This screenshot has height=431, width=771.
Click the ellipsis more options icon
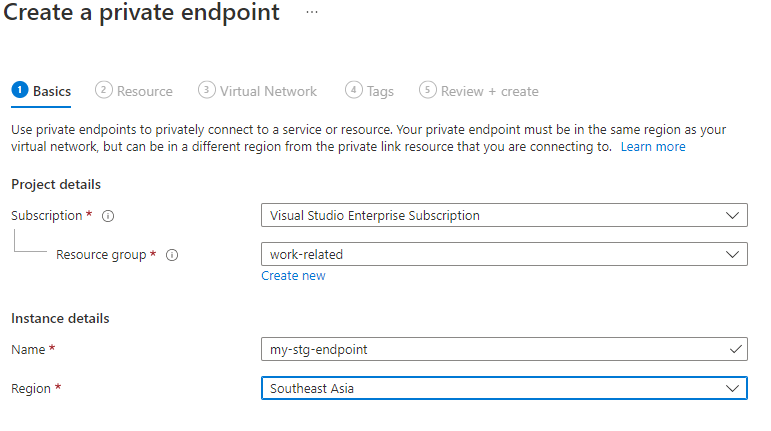[x=312, y=12]
